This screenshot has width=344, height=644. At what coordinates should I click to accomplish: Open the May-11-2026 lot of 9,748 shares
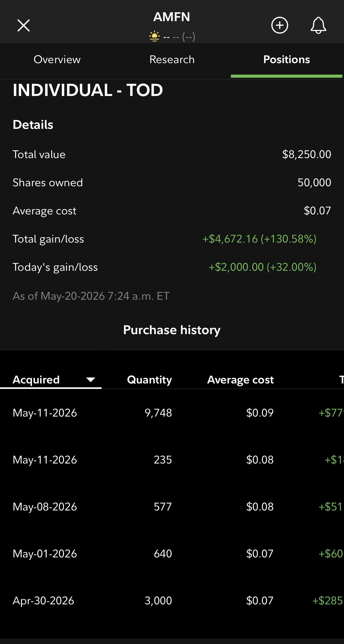click(172, 413)
